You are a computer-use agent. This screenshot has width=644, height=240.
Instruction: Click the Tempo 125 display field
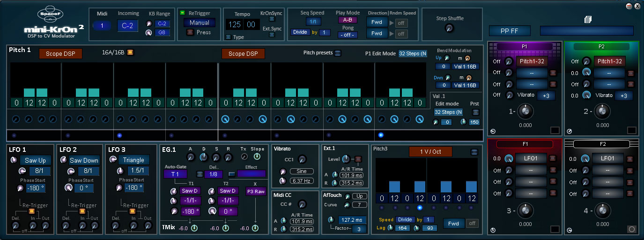click(x=234, y=24)
